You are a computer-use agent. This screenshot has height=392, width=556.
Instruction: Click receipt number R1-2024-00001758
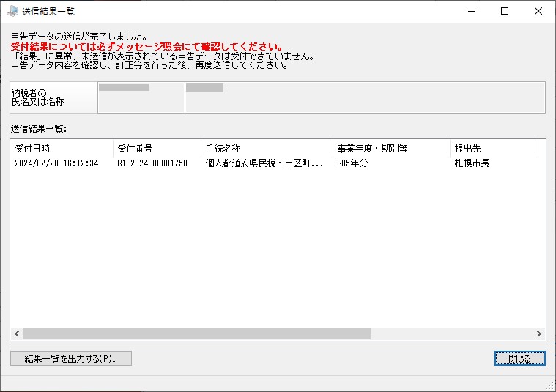[x=152, y=163]
